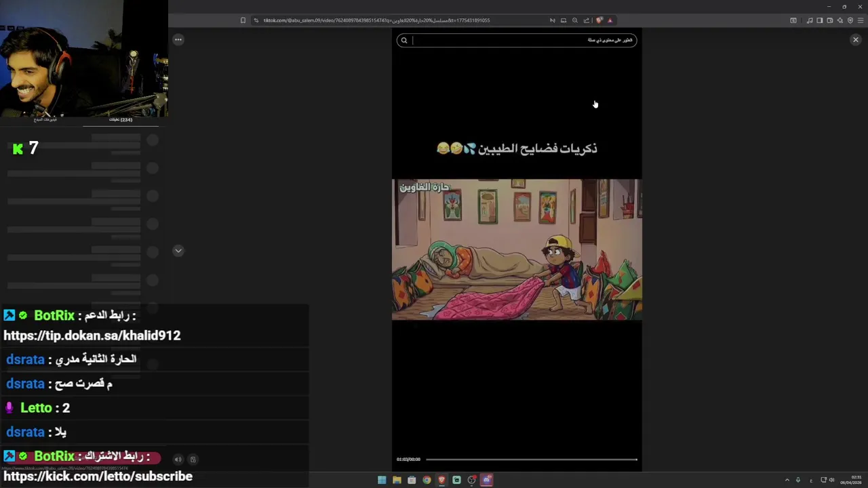
Task: Click the browser sidebar panel icon
Action: 819,20
